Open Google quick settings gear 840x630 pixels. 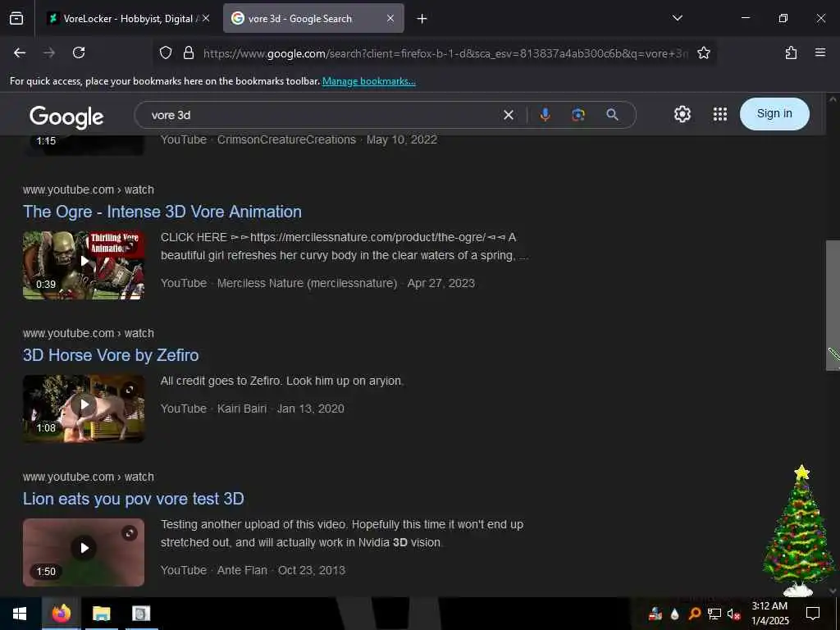682,114
